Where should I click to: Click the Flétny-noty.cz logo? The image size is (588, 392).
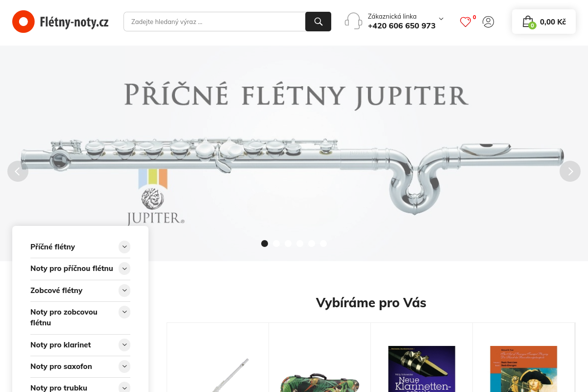tap(60, 22)
